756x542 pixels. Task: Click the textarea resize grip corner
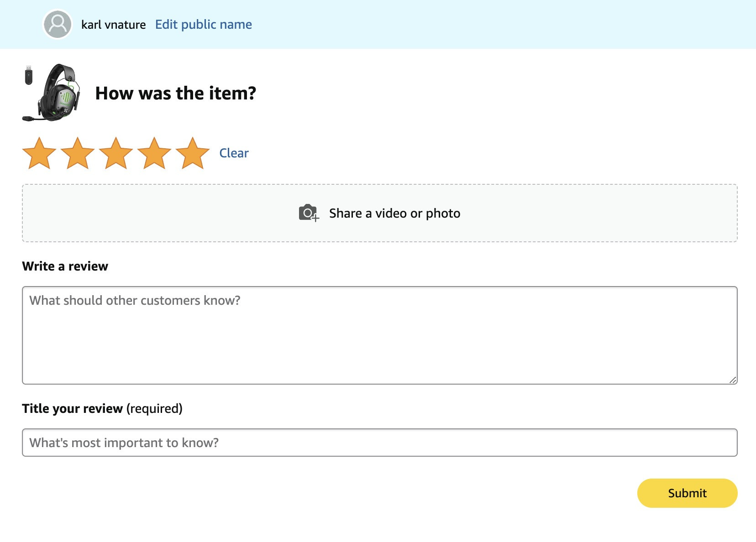[733, 380]
